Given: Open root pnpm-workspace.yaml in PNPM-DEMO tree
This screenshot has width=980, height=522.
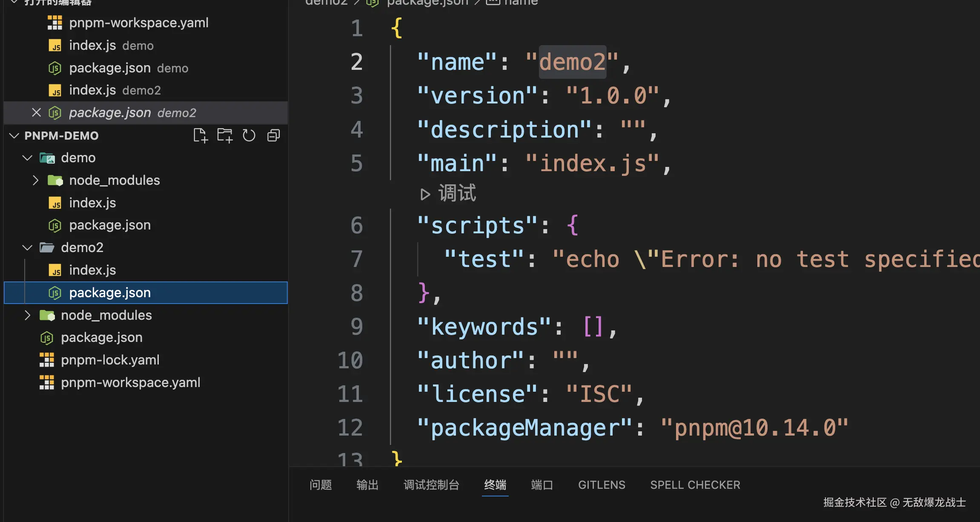Looking at the screenshot, I should 130,382.
